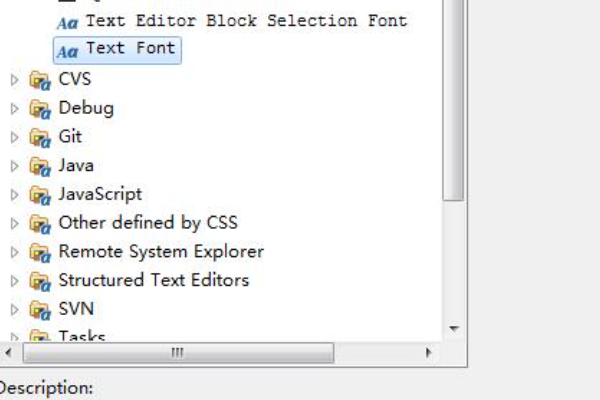Expand the Structured Text Editors arrow
The width and height of the screenshot is (600, 400).
(15, 281)
